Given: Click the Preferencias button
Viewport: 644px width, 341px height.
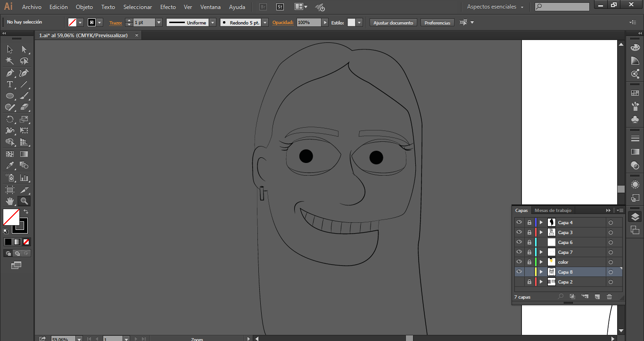Looking at the screenshot, I should pyautogui.click(x=437, y=23).
